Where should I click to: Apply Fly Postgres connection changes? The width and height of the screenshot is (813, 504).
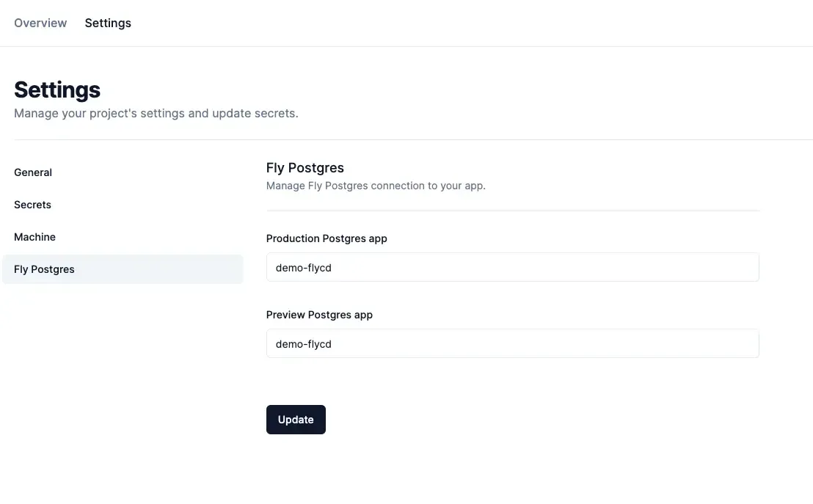coord(296,419)
